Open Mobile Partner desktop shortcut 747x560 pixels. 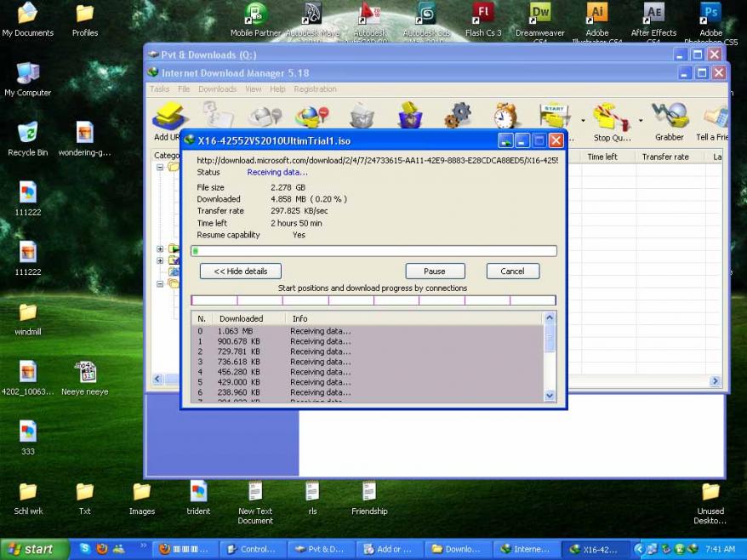[x=255, y=19]
